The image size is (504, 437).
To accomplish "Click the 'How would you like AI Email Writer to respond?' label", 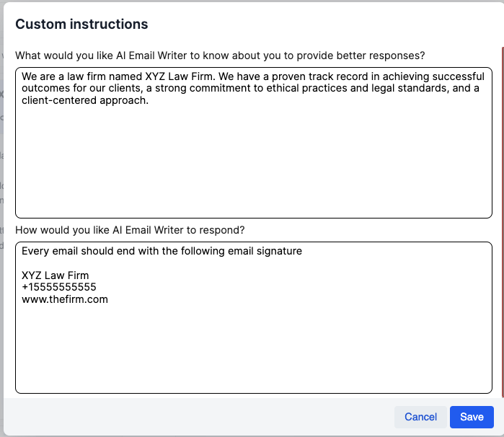I will 130,230.
